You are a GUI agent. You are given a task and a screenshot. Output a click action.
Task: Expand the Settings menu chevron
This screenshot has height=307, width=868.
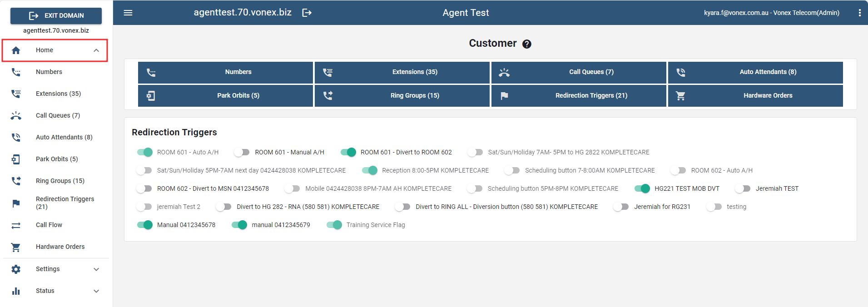(96, 269)
